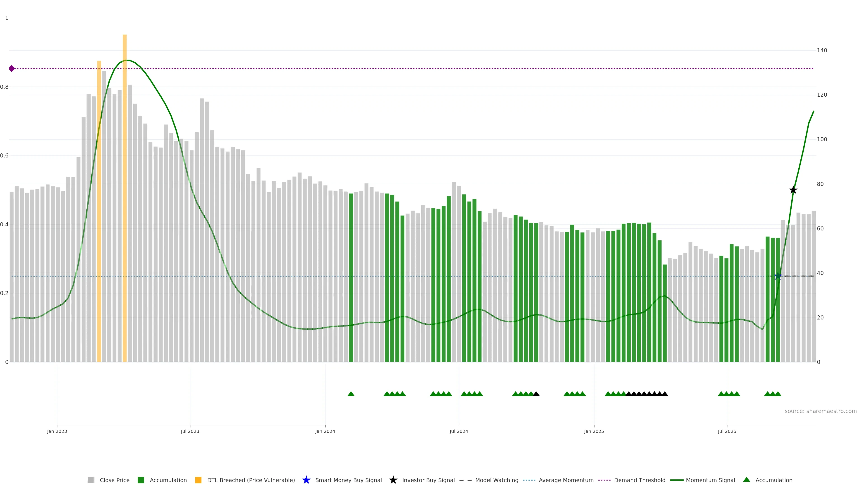Click the Smart Money Buy Signal legend text
Viewport: 868px width, 488px height.
pyautogui.click(x=348, y=480)
